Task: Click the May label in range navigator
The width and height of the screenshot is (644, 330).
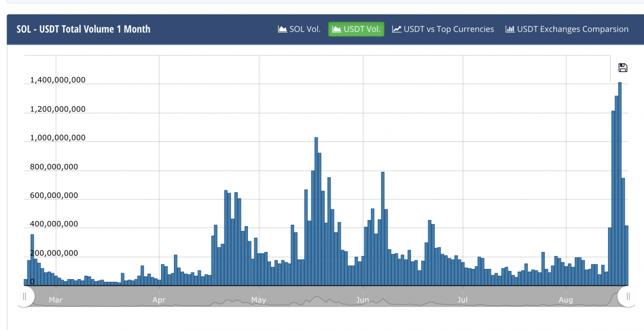Action: pyautogui.click(x=259, y=300)
